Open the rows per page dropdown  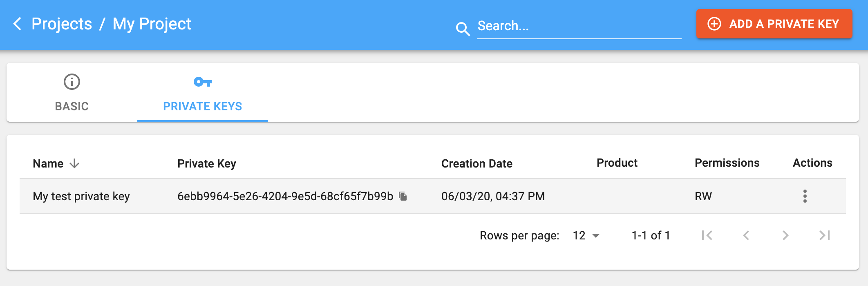point(586,235)
